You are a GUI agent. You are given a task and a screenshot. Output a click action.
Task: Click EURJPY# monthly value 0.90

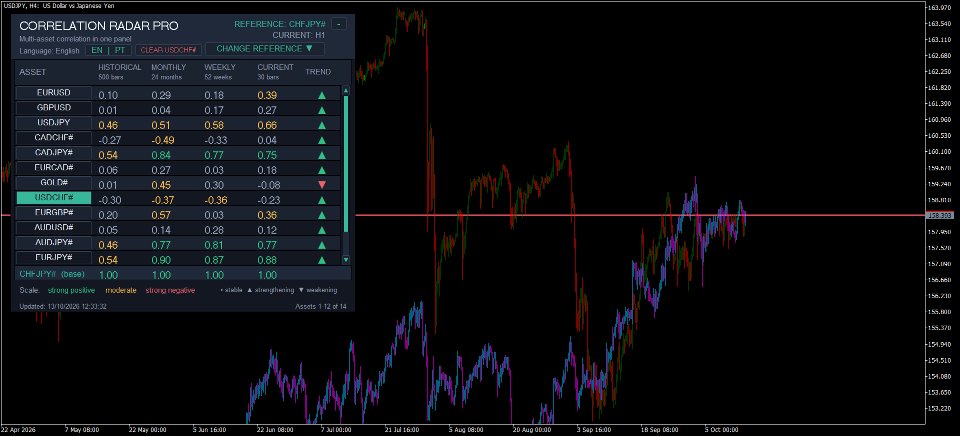(x=161, y=260)
